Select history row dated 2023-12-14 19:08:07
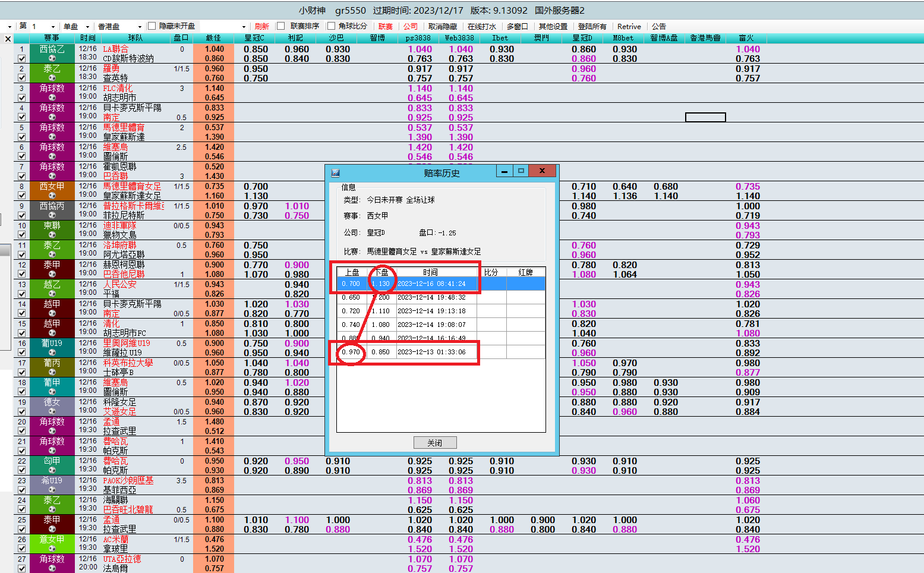Viewport: 924px width, 573px height. click(431, 325)
